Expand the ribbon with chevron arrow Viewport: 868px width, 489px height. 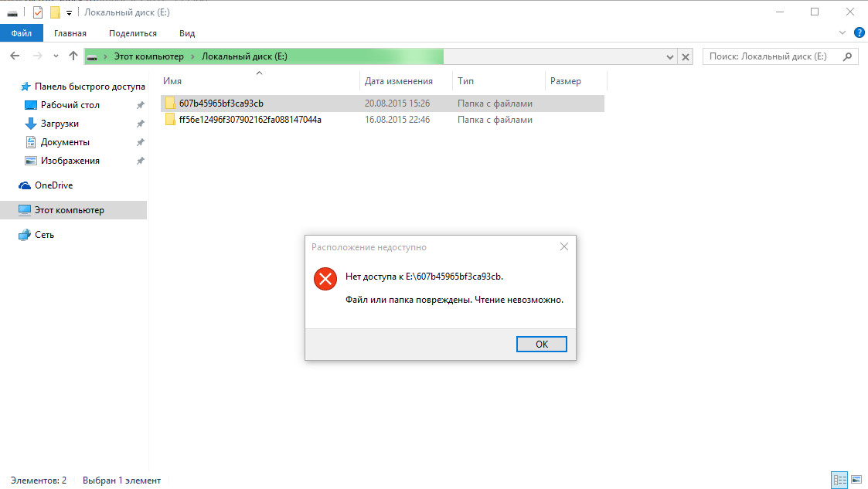tap(842, 32)
